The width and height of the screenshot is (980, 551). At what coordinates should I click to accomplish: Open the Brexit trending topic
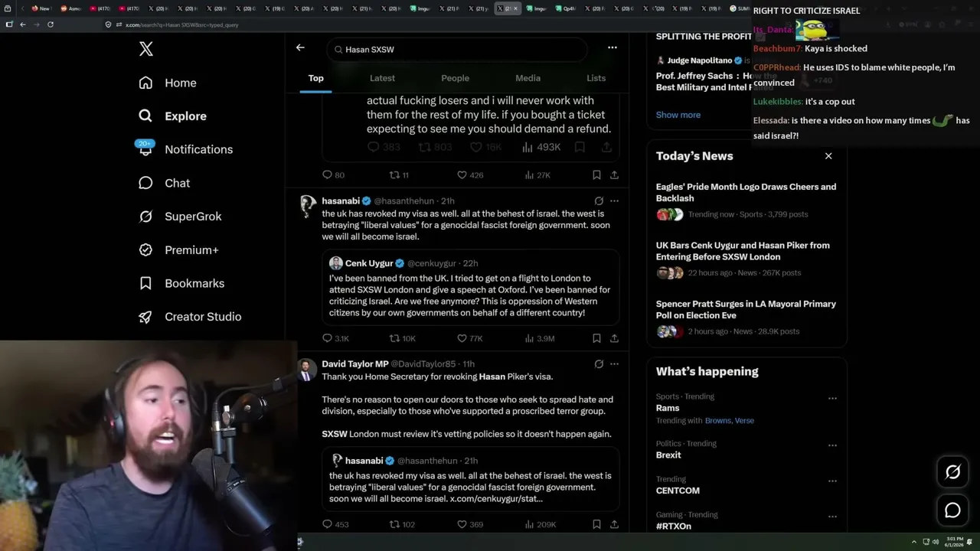[668, 455]
